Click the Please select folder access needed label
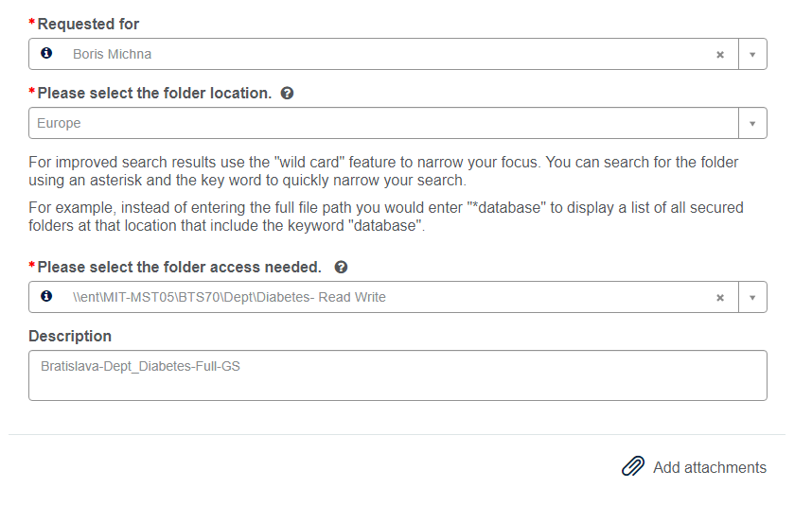 [x=179, y=268]
